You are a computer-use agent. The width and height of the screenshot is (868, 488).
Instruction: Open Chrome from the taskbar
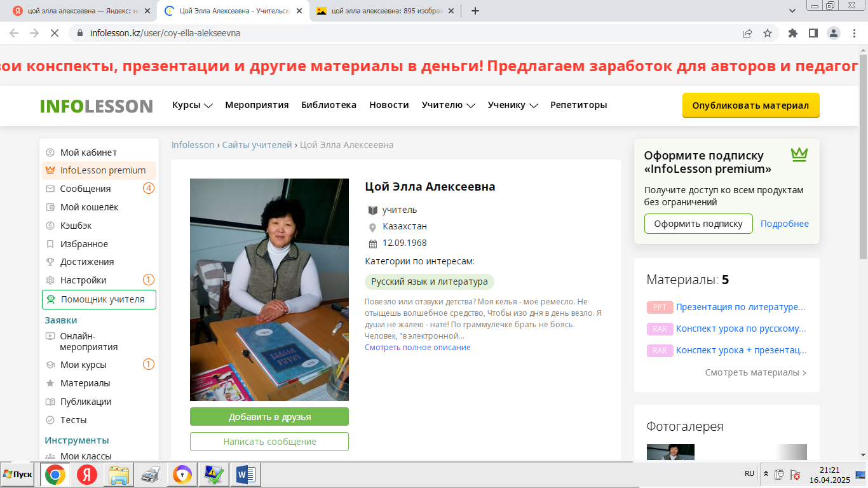(x=55, y=475)
